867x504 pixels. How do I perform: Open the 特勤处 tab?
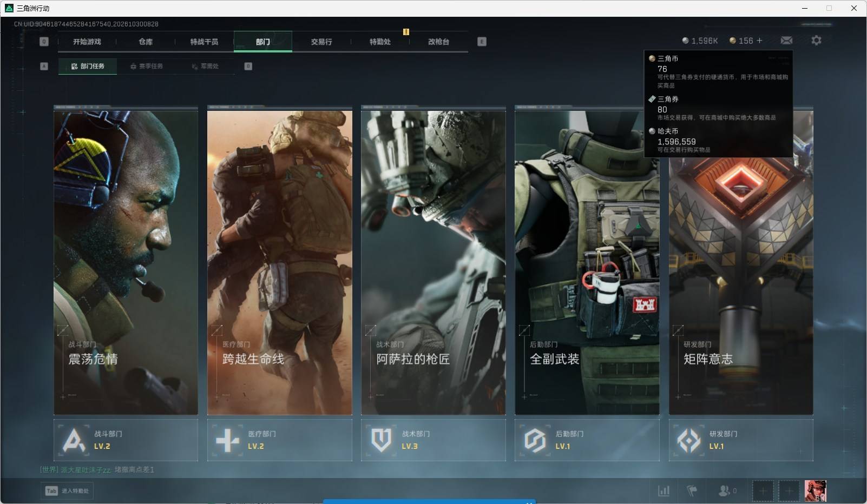point(380,42)
